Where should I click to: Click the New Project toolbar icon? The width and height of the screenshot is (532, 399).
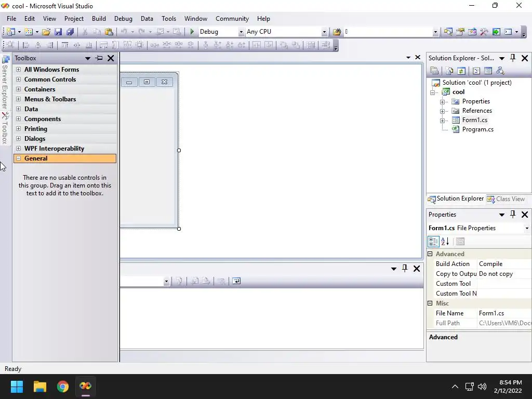10,32
